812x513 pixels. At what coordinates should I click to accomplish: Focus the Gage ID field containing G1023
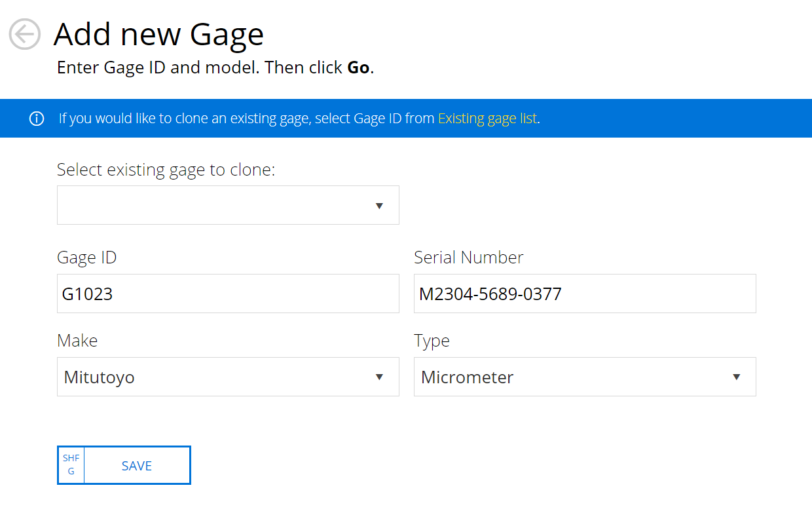[x=227, y=294]
